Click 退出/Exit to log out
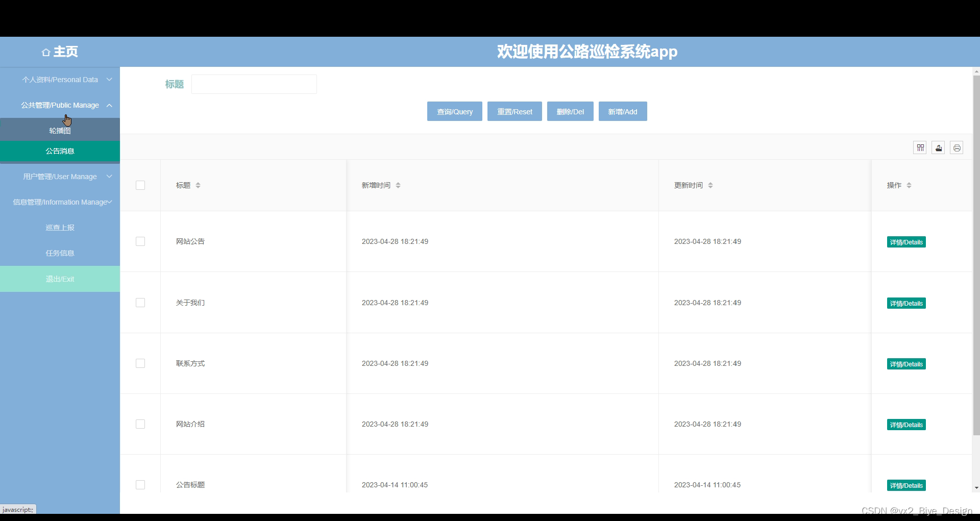 [x=60, y=279]
